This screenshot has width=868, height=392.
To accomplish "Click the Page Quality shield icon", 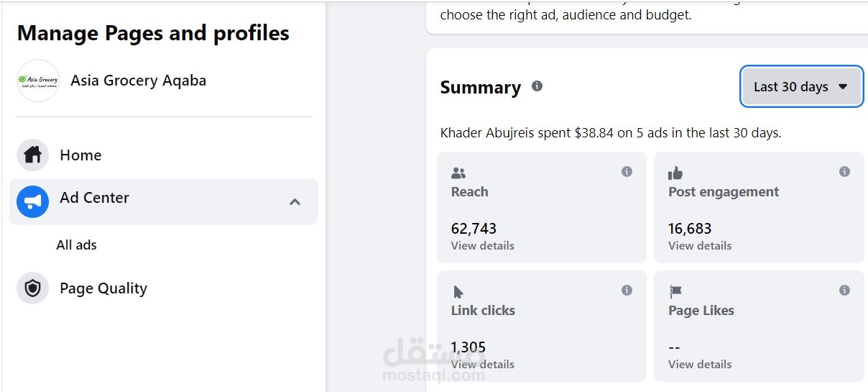I will [x=32, y=288].
